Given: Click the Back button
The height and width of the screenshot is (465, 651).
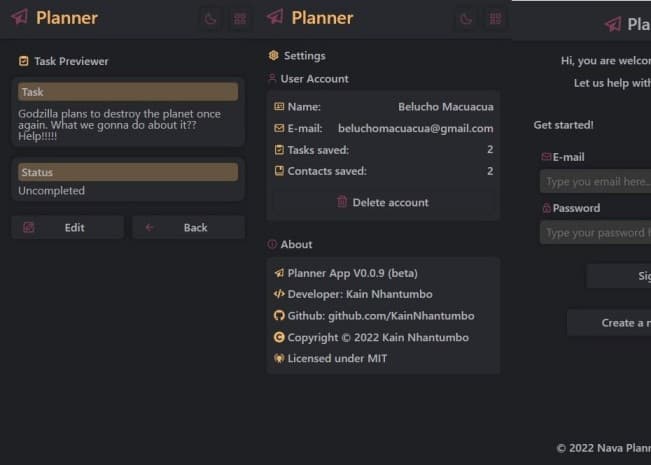Looking at the screenshot, I should point(188,228).
